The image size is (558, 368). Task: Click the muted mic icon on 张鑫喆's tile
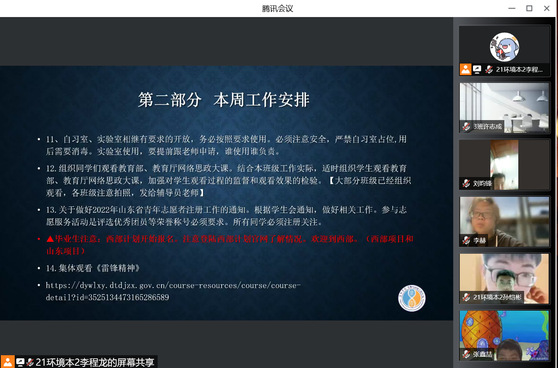point(466,354)
